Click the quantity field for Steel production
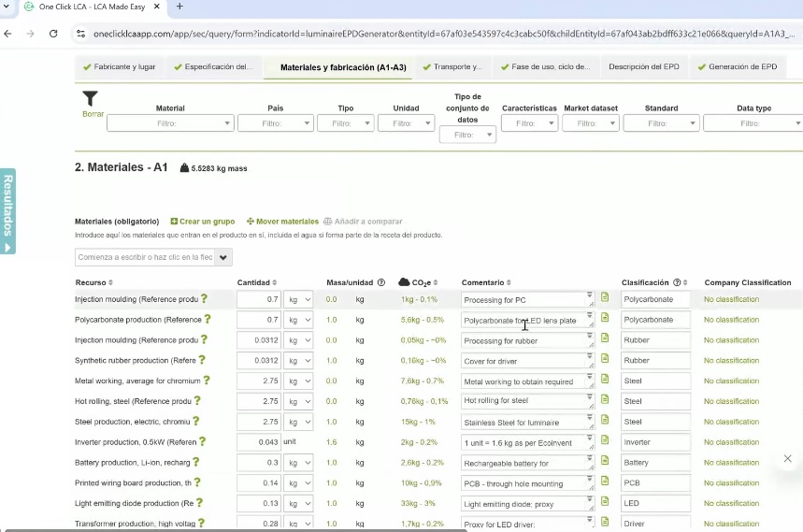 coord(259,422)
